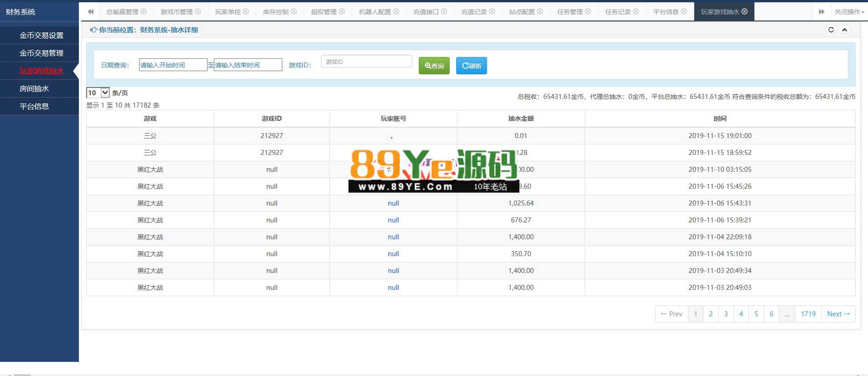Image resolution: width=868 pixels, height=376 pixels.
Task: Click null account link in 676.27 row
Action: coord(393,220)
